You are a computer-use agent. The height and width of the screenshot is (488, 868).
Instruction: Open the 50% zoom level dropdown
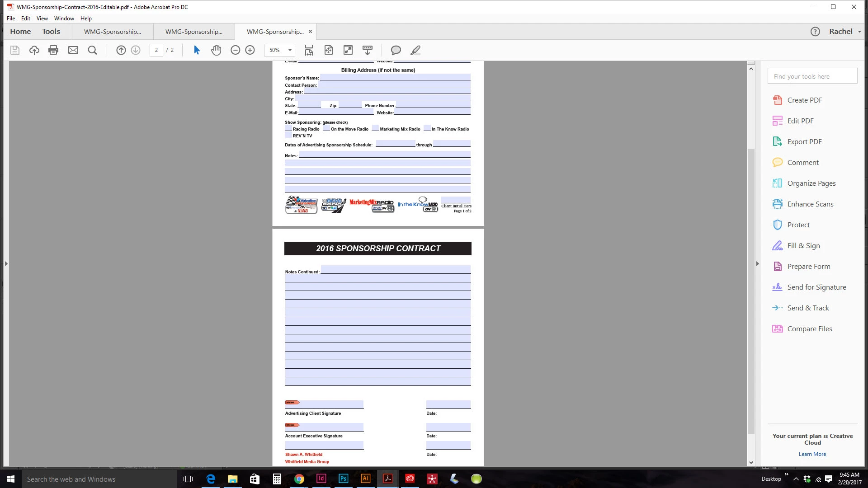pos(290,50)
